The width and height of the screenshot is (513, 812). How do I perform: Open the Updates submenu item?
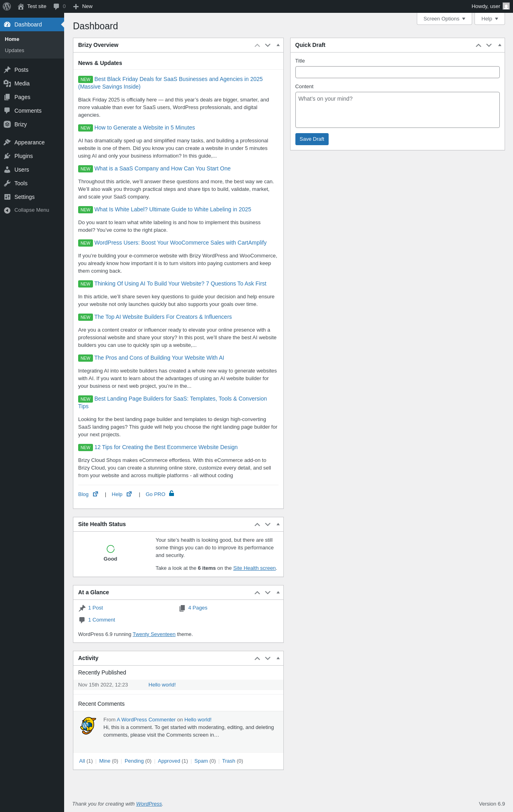point(14,51)
